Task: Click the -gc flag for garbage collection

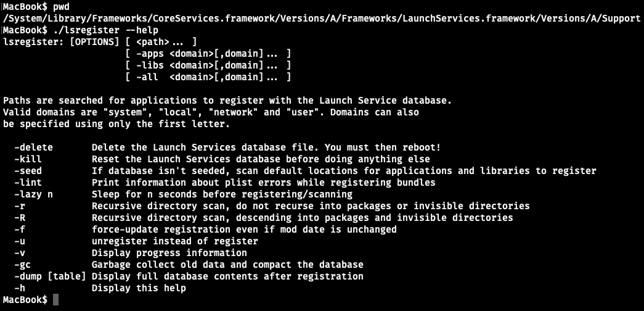Action: pyautogui.click(x=21, y=265)
